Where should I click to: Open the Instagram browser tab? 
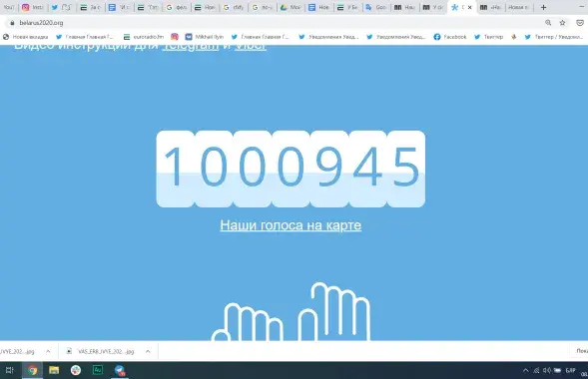click(x=33, y=7)
